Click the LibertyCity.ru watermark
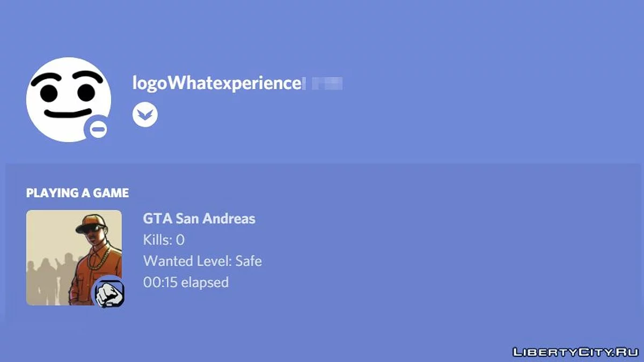Screen dimensions: 644x362 575,352
